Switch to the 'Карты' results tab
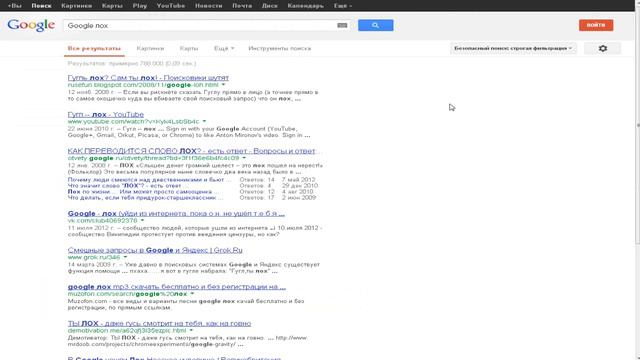Image resolution: width=640 pixels, height=360 pixels. [x=189, y=48]
